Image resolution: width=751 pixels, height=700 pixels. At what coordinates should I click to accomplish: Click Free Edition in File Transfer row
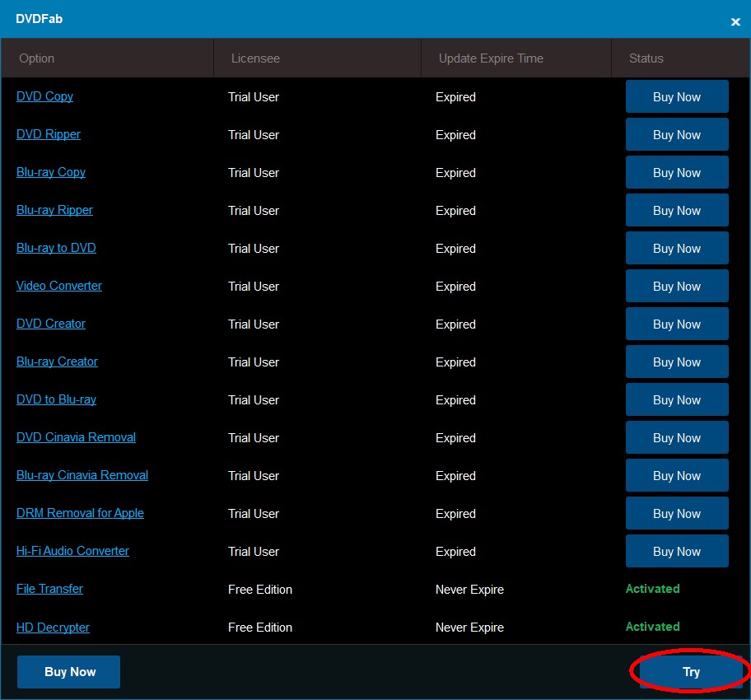[260, 590]
